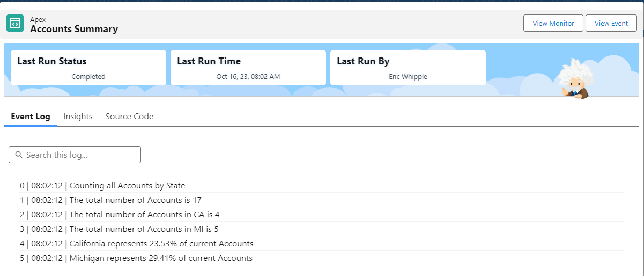Screen dimensions: 644x276
Task: Click the Last Run Time card
Action: click(248, 68)
